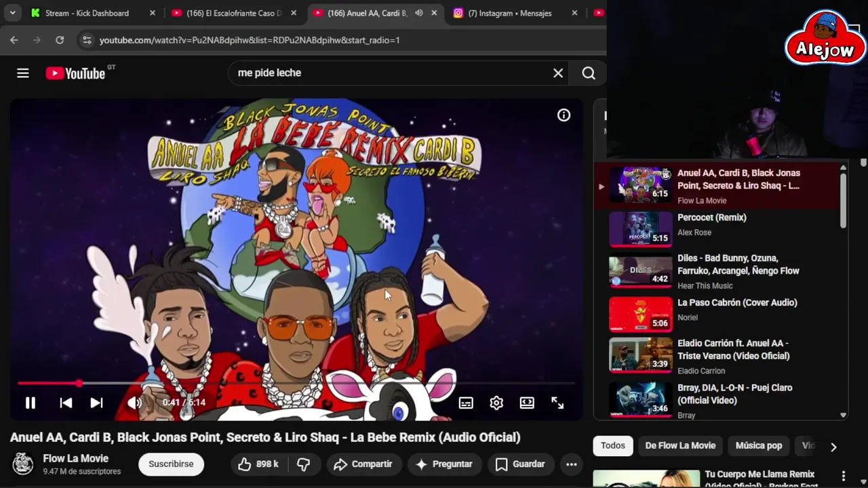The width and height of the screenshot is (868, 488).
Task: View site information icon in address bar
Action: click(x=87, y=41)
